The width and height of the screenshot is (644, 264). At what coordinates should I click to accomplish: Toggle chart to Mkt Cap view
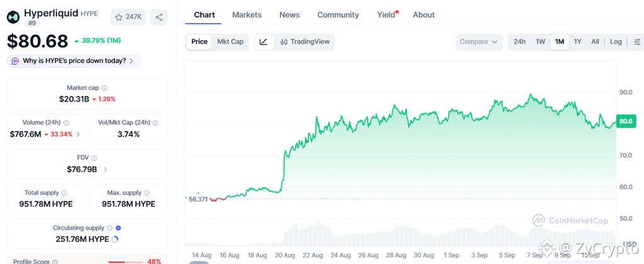click(x=230, y=42)
